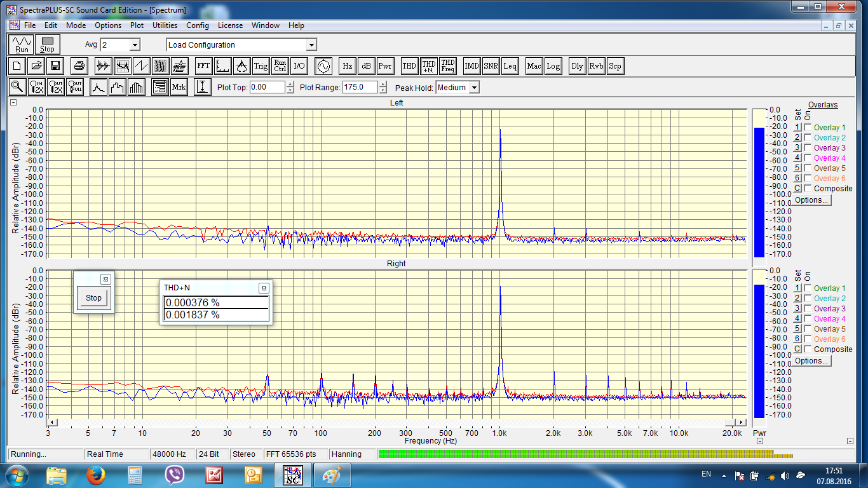
Task: Toggle Composite checkbox in Left plot
Action: (808, 189)
